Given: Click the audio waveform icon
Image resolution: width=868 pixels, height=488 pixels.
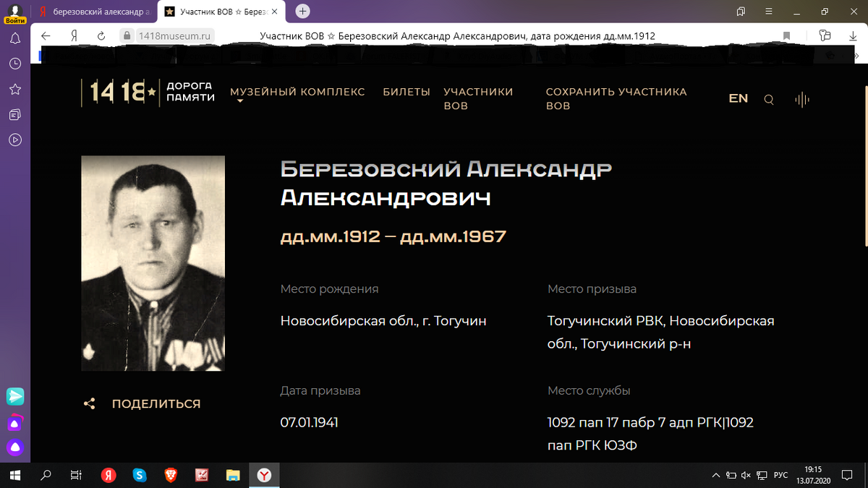Looking at the screenshot, I should pyautogui.click(x=801, y=100).
